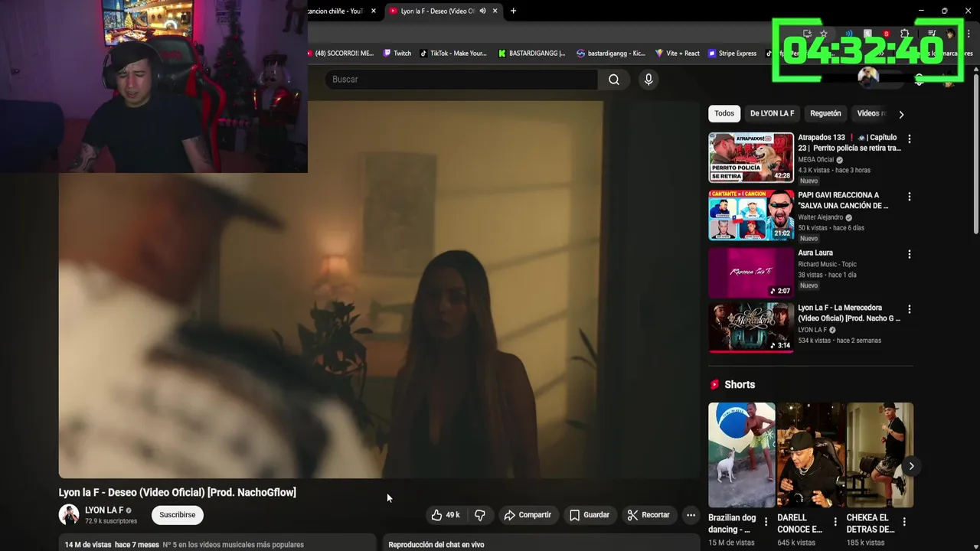Image resolution: width=980 pixels, height=551 pixels.
Task: Open options menu for PAPI GAVI REACCIONA video
Action: coord(909,197)
